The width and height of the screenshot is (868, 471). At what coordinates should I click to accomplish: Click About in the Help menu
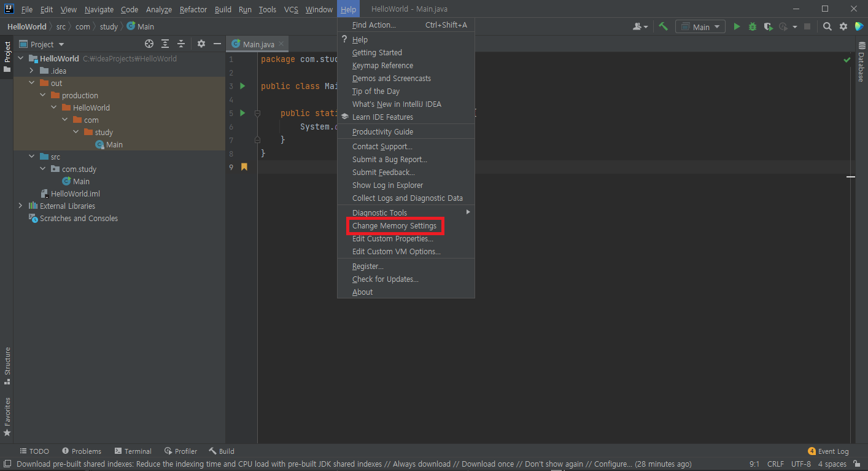point(406,292)
